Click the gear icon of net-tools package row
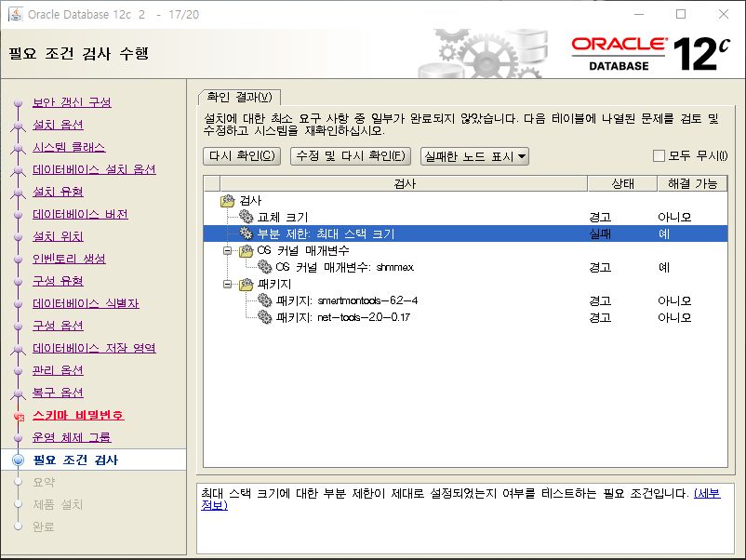Viewport: 746px width, 560px height. click(264, 317)
